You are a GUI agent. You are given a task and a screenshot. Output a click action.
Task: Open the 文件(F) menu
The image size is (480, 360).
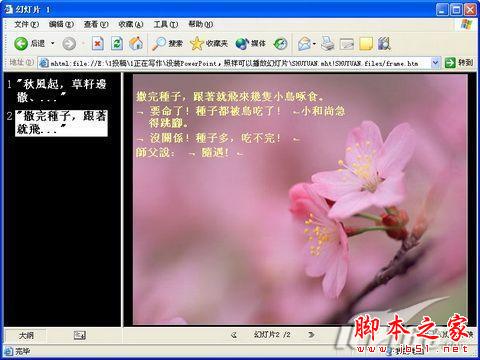(26, 24)
